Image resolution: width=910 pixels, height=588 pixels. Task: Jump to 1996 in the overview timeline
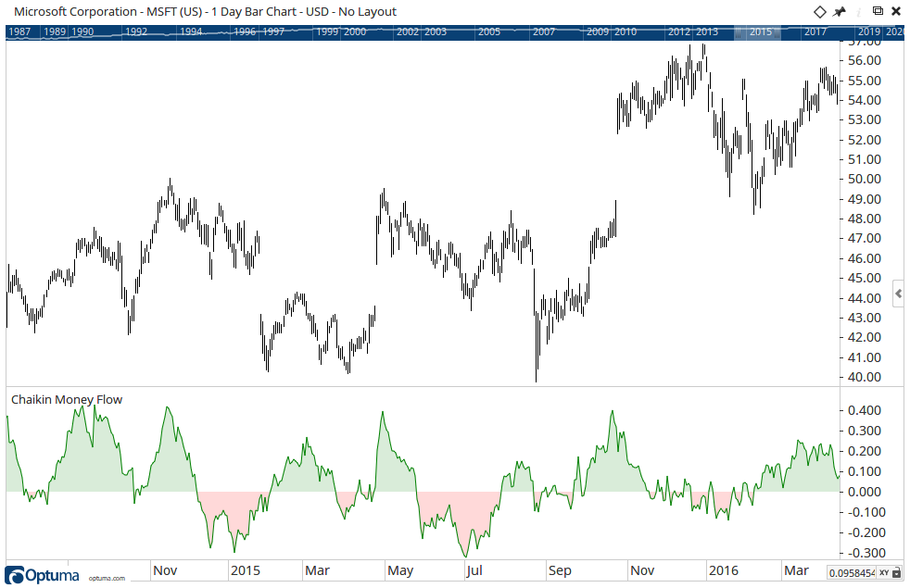pos(245,31)
